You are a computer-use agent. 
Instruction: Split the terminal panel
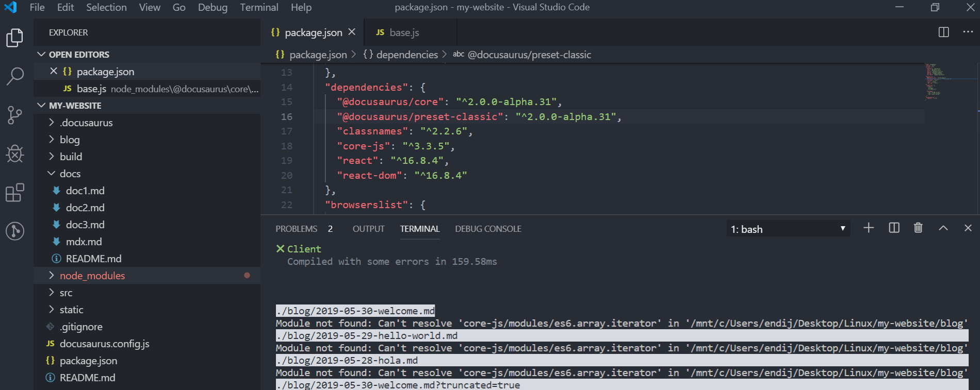894,228
